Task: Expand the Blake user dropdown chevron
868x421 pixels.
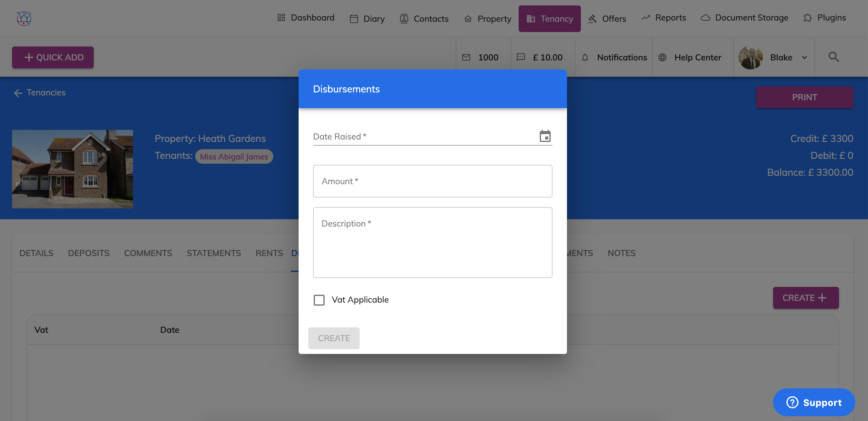Action: (805, 58)
